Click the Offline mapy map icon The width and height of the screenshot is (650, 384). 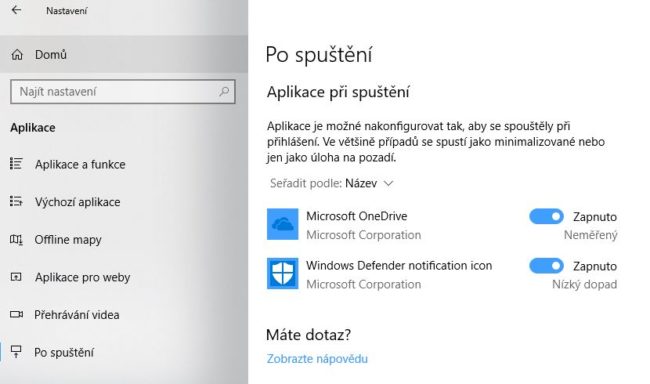16,239
